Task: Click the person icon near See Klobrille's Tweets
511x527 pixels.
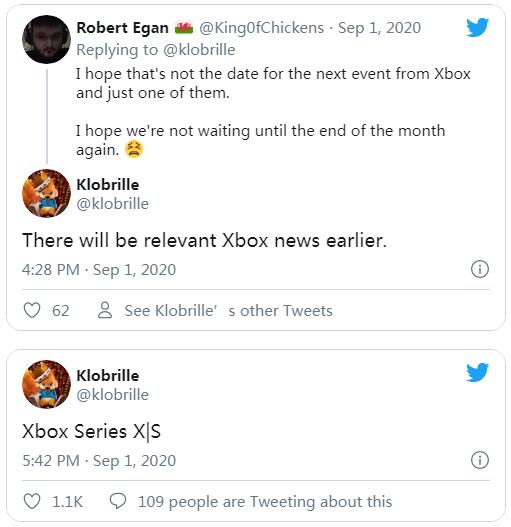Action: click(x=105, y=310)
